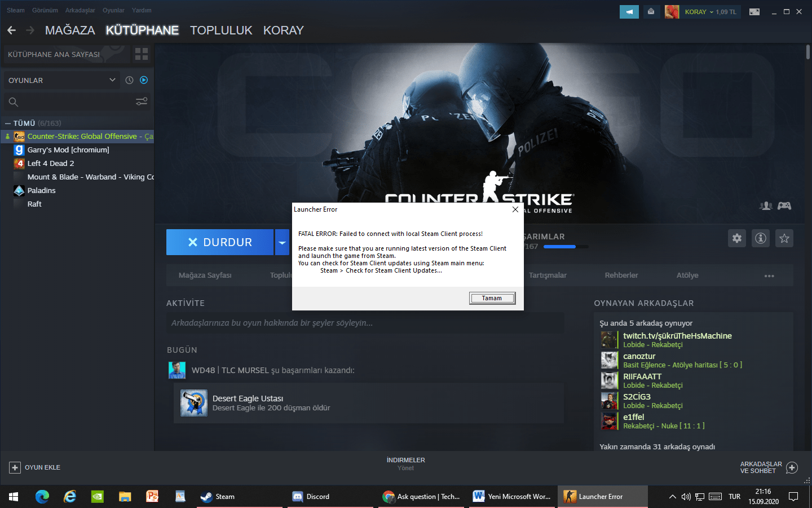This screenshot has height=508, width=812.
Task: Select Garry's Mod in the library
Action: (68, 150)
